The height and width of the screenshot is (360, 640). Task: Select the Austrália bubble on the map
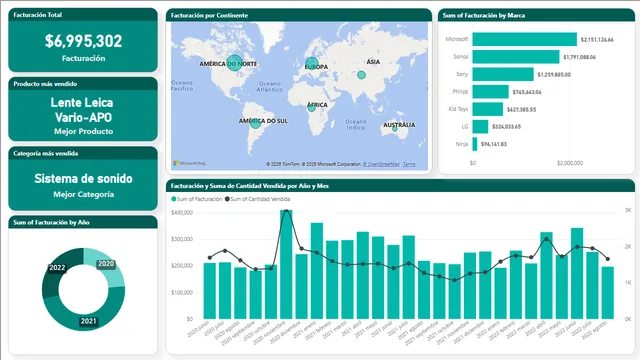(395, 129)
